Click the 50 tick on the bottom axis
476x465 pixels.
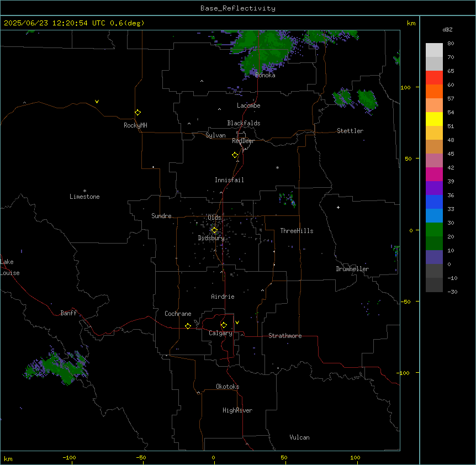[x=284, y=457]
